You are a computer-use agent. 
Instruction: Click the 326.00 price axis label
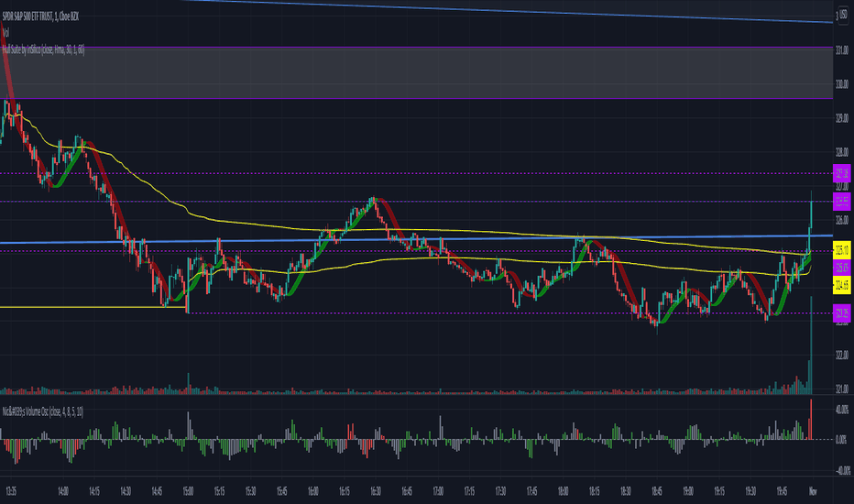pos(842,220)
